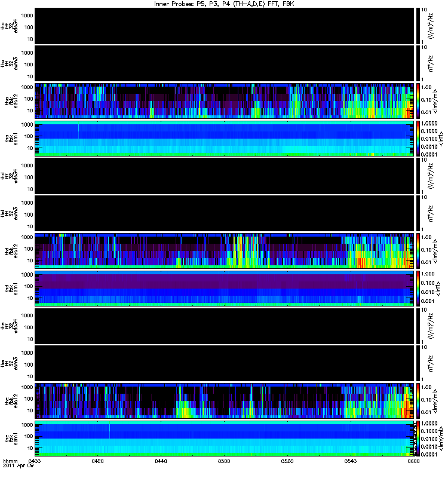Click the tha fbk scm1 panel label
This screenshot has height=478, width=448.
12,139
